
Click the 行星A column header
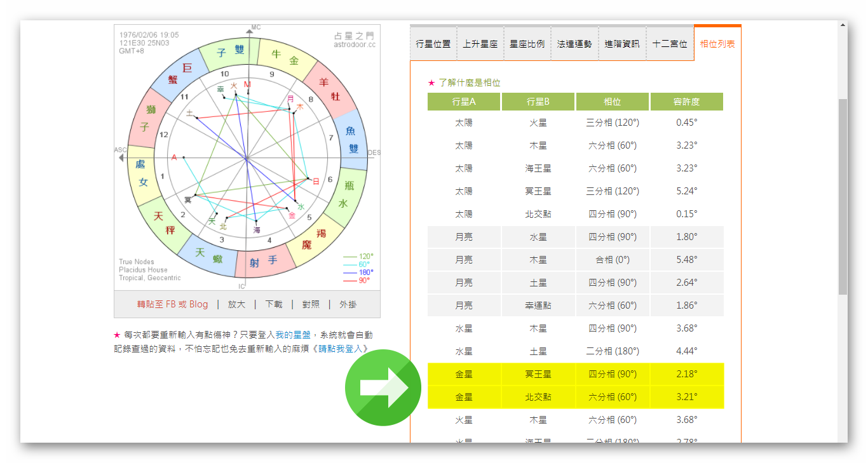pos(464,102)
